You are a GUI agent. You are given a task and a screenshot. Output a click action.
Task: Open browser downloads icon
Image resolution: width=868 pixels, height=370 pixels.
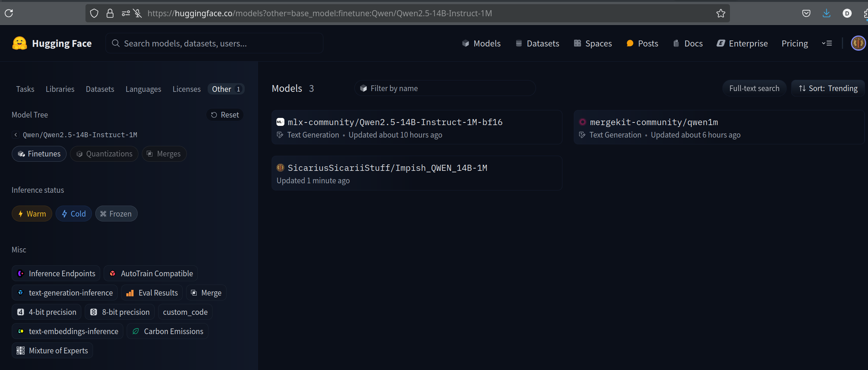pos(826,13)
